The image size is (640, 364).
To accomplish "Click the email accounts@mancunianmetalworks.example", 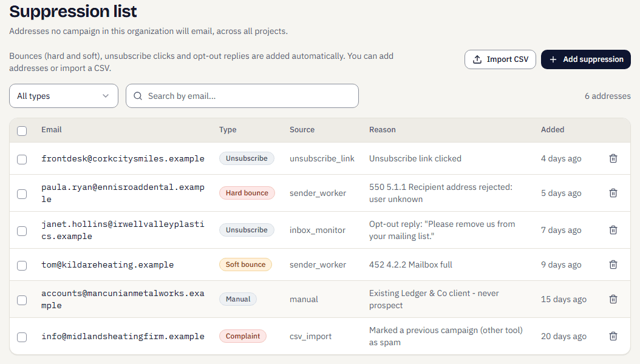I will click(123, 300).
